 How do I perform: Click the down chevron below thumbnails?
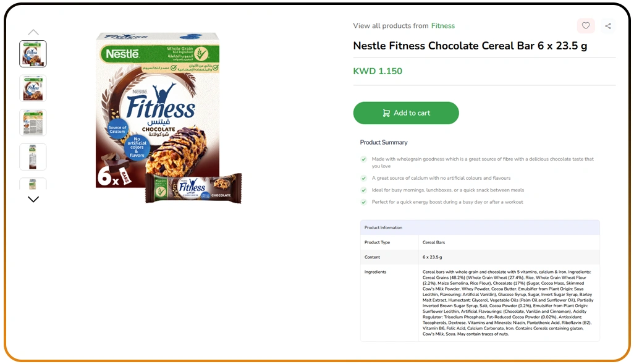click(33, 199)
